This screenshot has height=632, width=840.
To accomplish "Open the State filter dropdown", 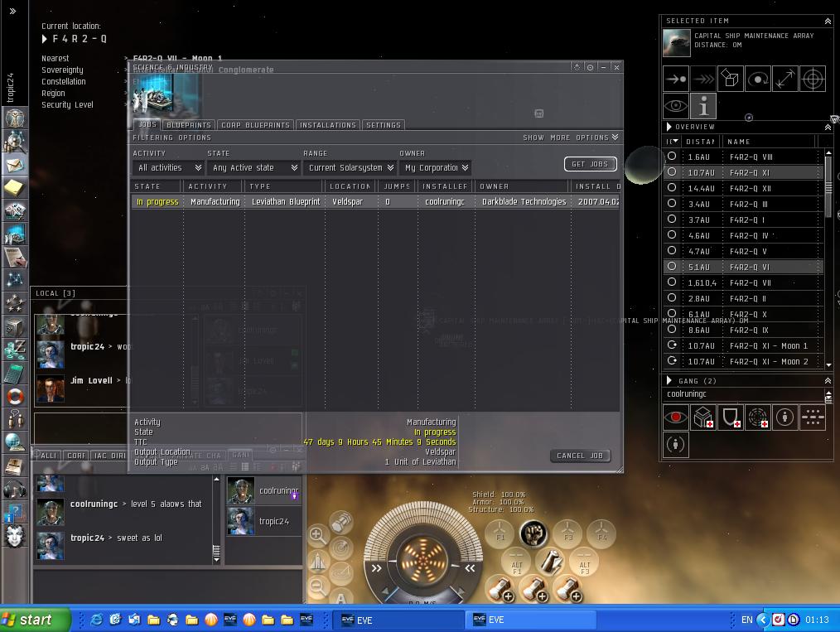I will [254, 167].
